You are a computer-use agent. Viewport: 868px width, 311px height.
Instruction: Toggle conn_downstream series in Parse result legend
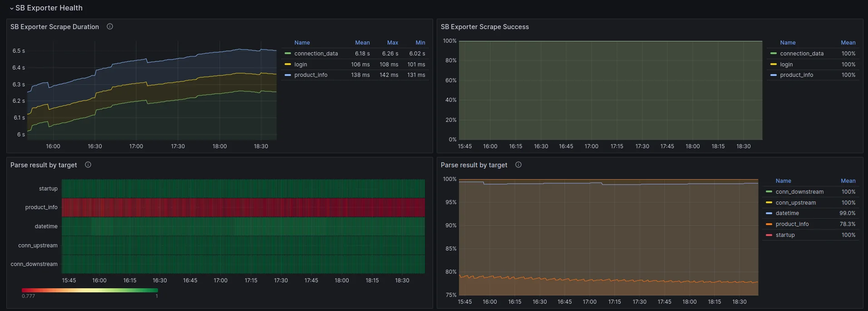799,192
